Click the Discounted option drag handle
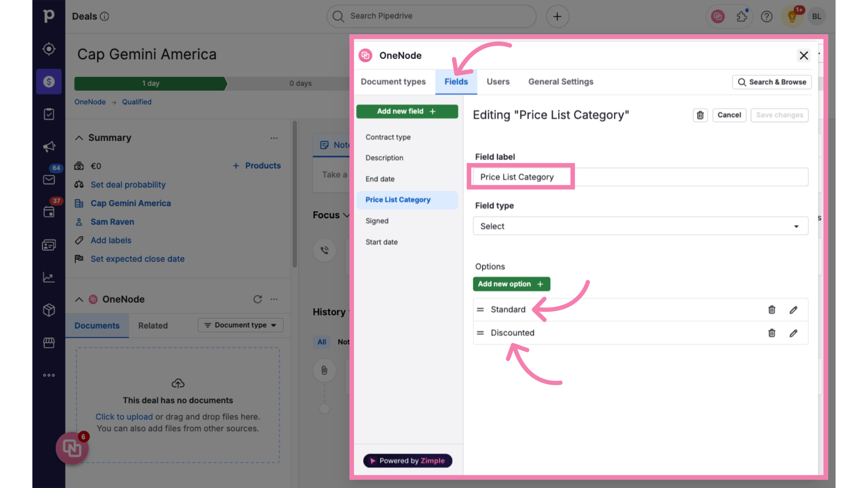 tap(480, 333)
